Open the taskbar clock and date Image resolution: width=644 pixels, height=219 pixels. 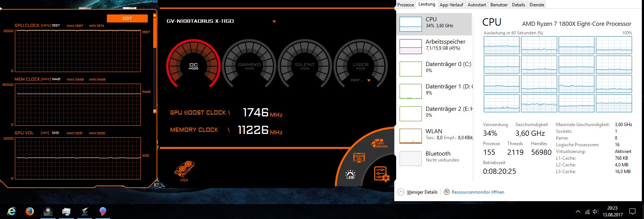coord(612,212)
